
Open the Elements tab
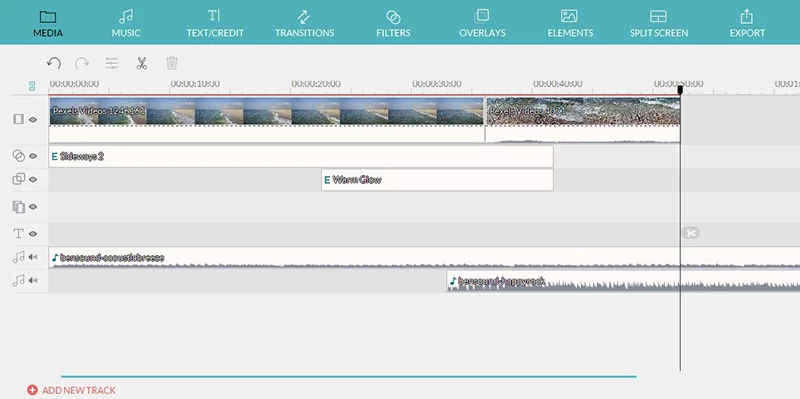pyautogui.click(x=570, y=23)
